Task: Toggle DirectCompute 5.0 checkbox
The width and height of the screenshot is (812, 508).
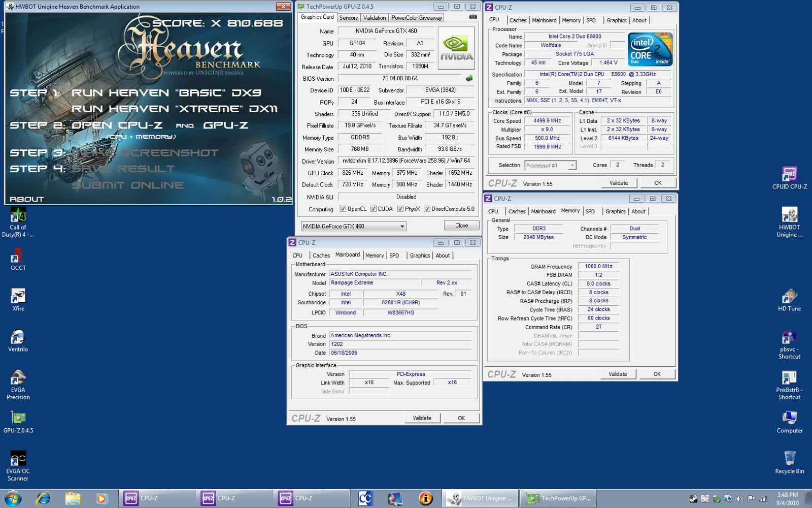Action: click(x=427, y=209)
